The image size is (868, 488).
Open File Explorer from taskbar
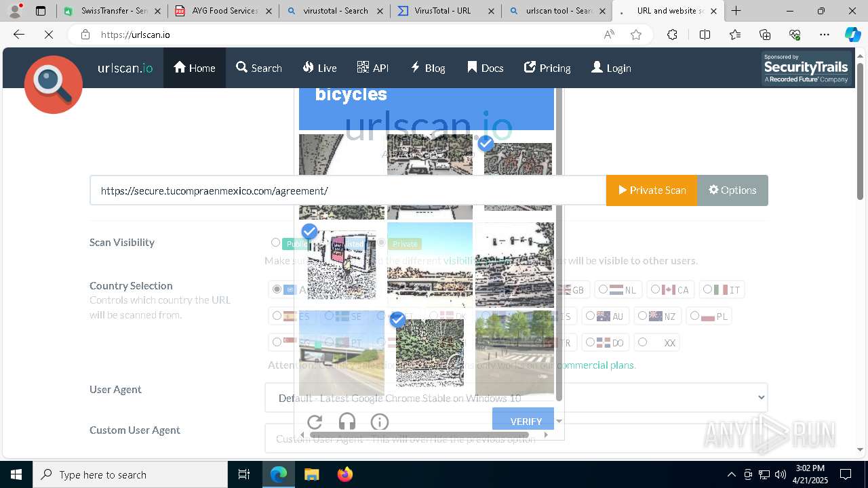[311, 474]
